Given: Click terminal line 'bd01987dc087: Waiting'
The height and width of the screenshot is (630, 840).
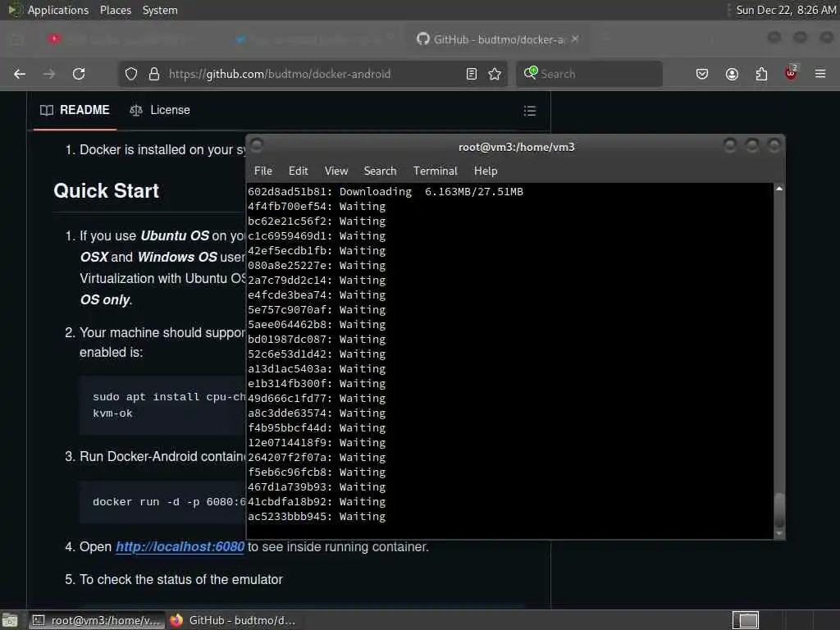Looking at the screenshot, I should [x=316, y=339].
